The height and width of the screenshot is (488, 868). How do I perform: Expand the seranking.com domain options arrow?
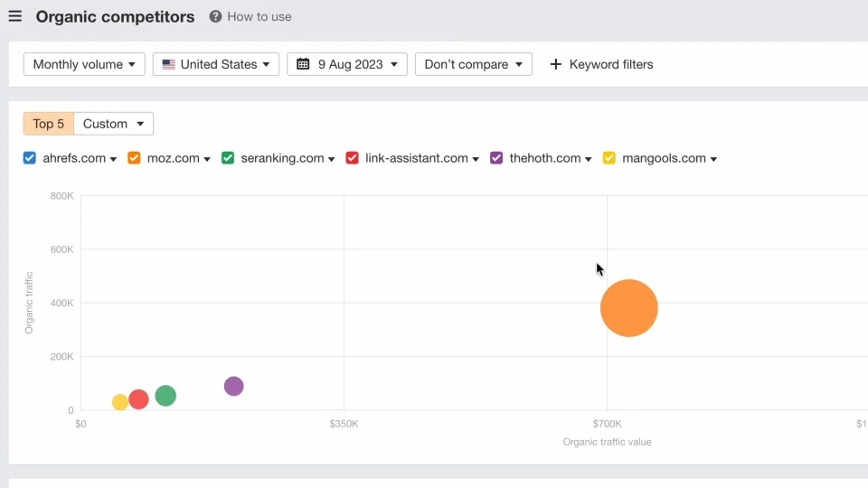tap(332, 159)
